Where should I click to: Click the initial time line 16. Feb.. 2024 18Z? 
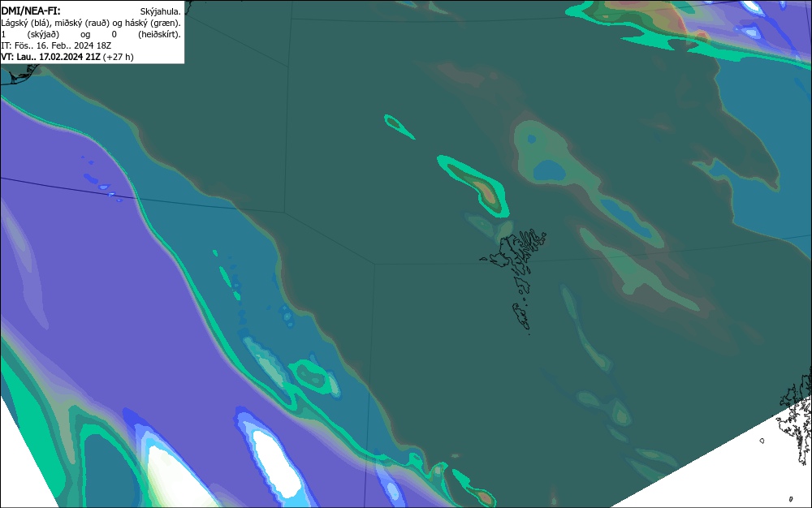[56, 45]
